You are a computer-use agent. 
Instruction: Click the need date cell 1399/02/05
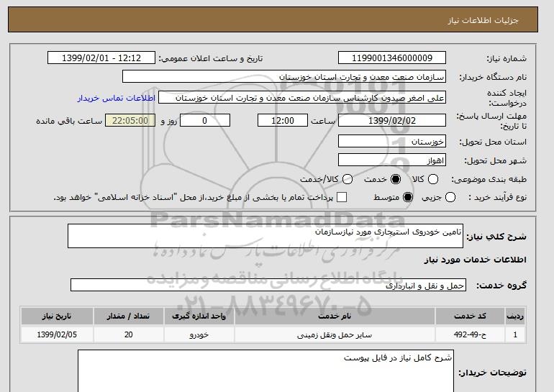(x=57, y=334)
